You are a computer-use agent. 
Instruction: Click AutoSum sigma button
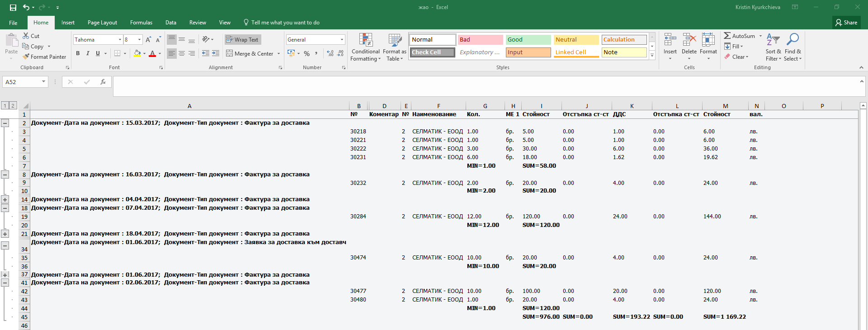pos(739,36)
